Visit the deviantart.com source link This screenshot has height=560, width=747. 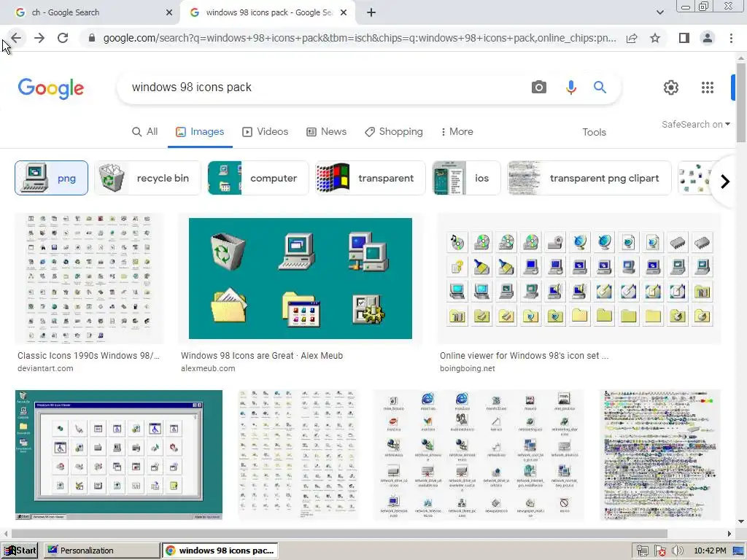45,368
